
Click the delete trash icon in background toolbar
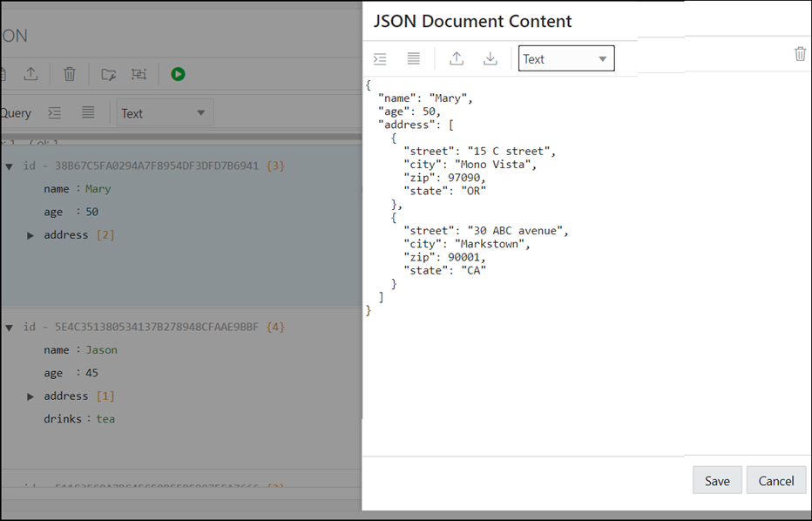70,74
